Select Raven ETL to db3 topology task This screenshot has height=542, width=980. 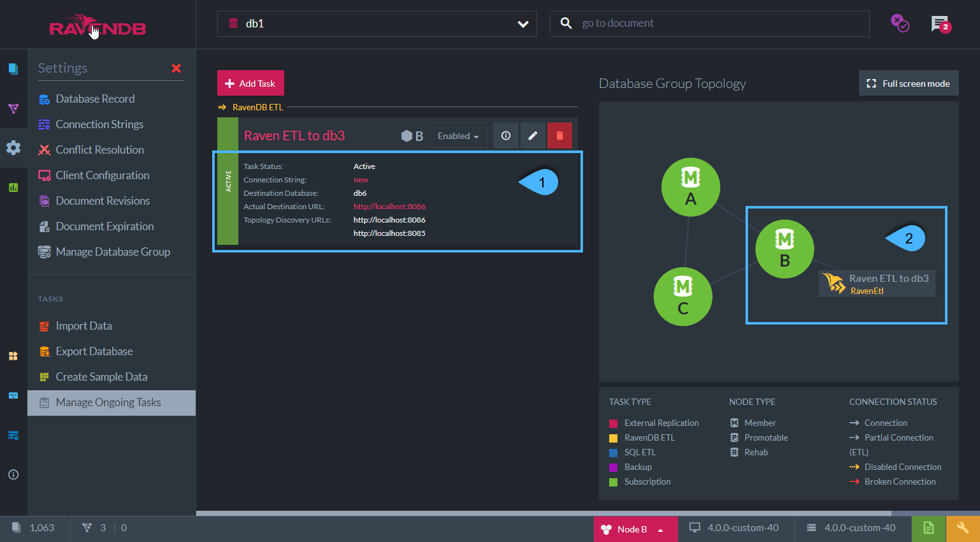[877, 284]
